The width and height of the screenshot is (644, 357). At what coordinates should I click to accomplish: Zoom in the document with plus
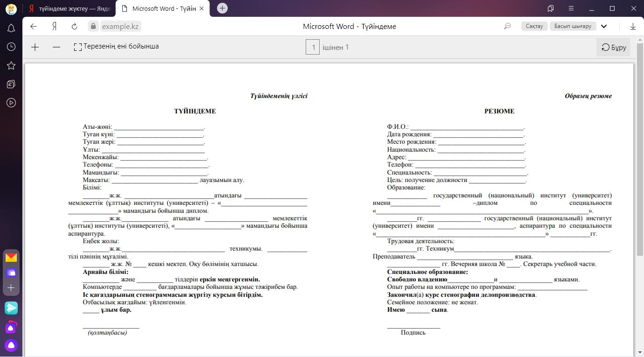pyautogui.click(x=35, y=47)
